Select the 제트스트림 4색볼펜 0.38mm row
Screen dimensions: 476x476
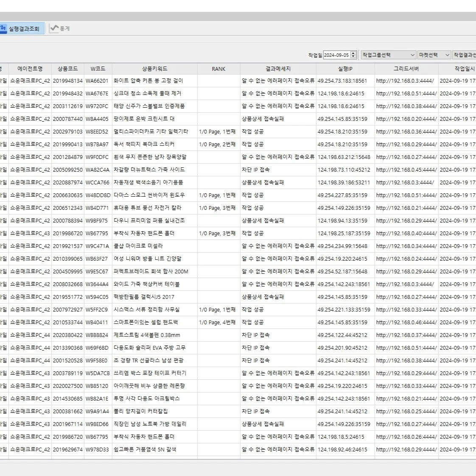[147, 335]
